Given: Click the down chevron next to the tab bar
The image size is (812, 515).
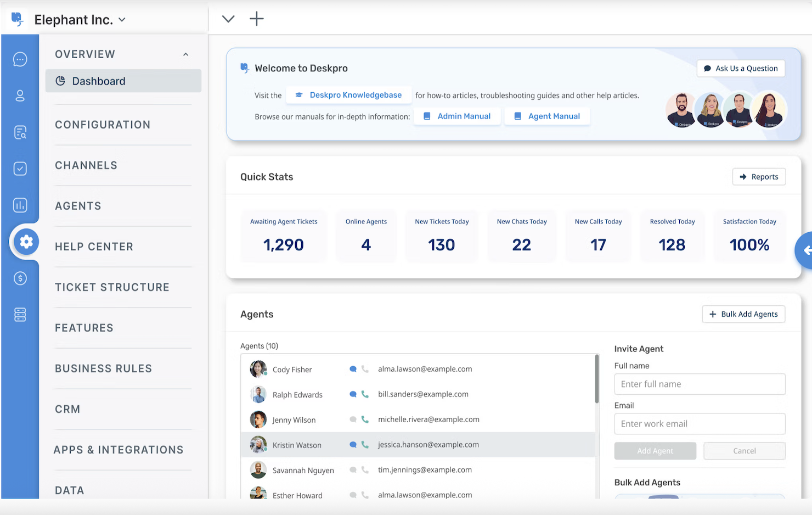Looking at the screenshot, I should (x=228, y=18).
